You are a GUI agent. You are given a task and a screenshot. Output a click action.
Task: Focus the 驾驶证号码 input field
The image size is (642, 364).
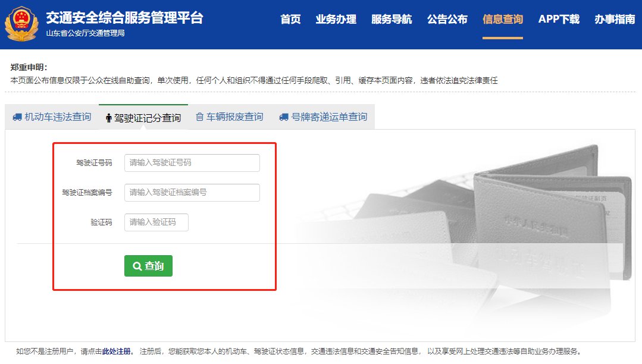tap(192, 162)
